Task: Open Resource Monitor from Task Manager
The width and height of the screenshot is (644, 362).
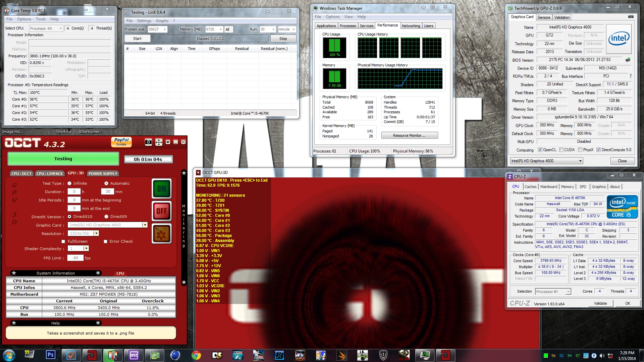Action: pos(409,135)
